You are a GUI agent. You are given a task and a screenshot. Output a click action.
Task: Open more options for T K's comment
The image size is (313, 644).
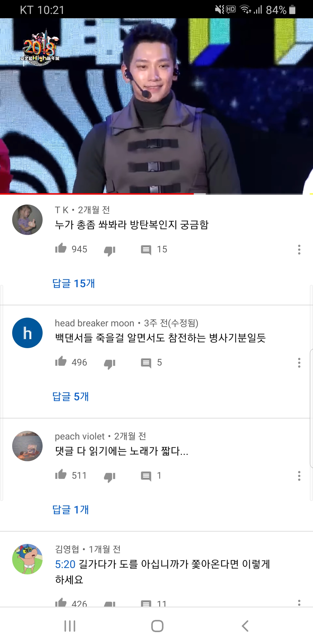(x=299, y=249)
